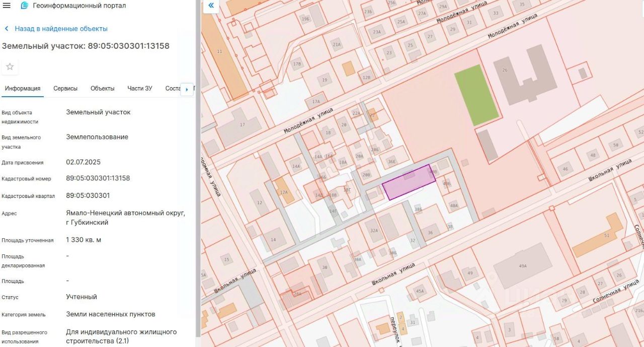Open the hamburger main menu

(x=7, y=6)
